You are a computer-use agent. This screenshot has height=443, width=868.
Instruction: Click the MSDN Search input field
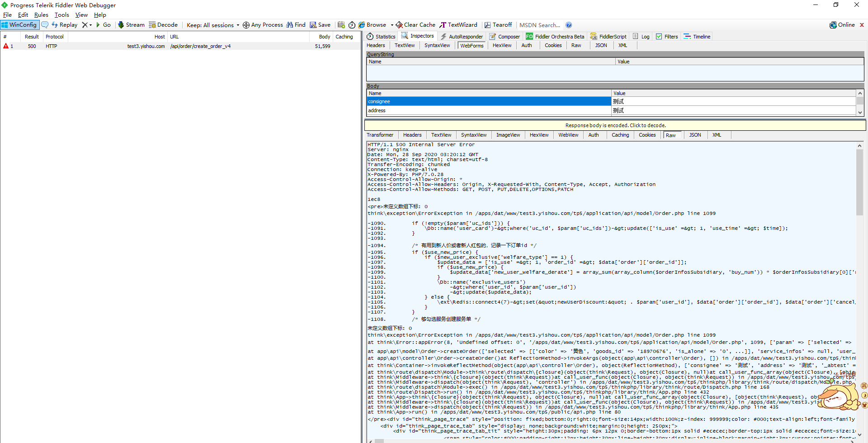(540, 25)
